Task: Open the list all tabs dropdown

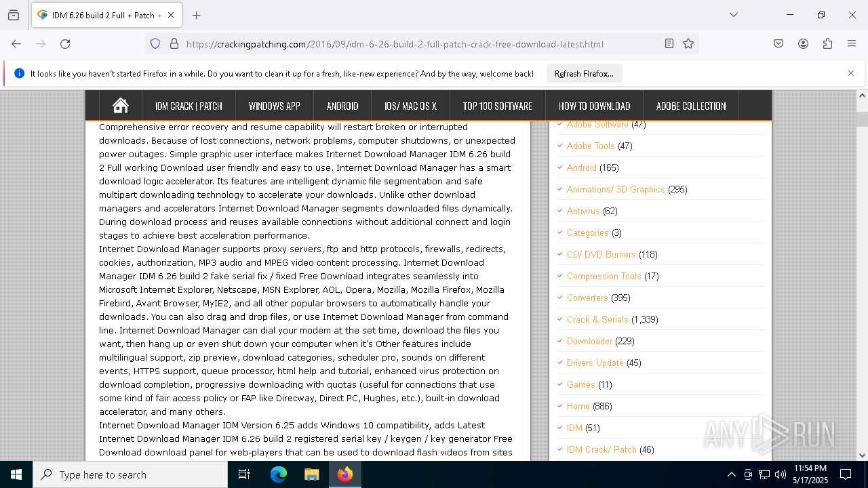Action: 733,15
